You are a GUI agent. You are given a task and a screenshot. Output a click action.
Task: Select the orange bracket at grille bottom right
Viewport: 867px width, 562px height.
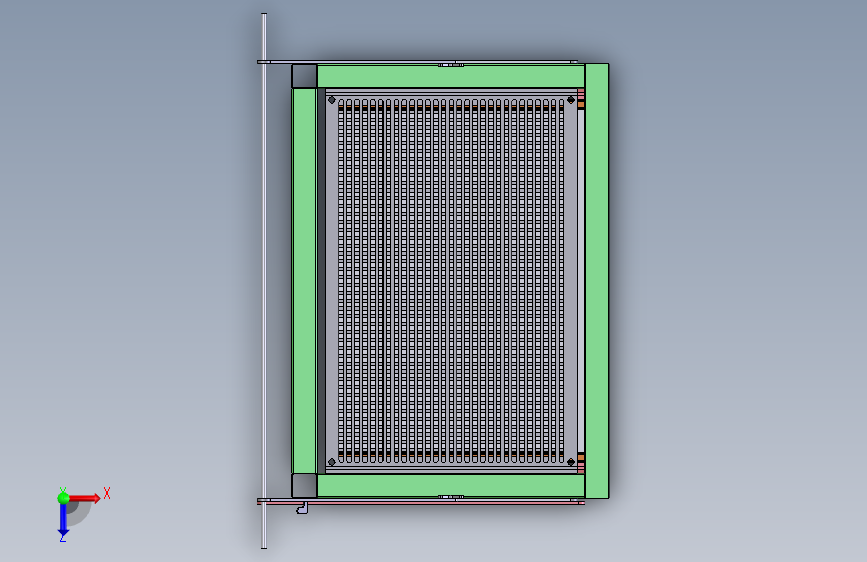581,457
